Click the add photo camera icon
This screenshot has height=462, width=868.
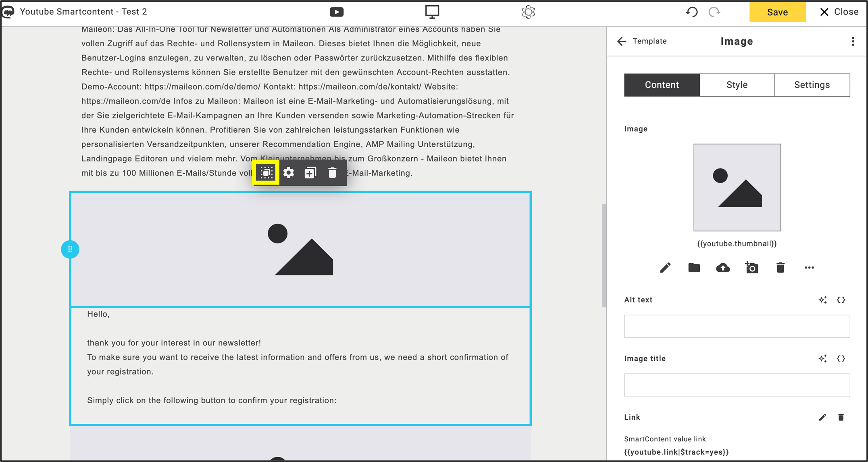(751, 268)
